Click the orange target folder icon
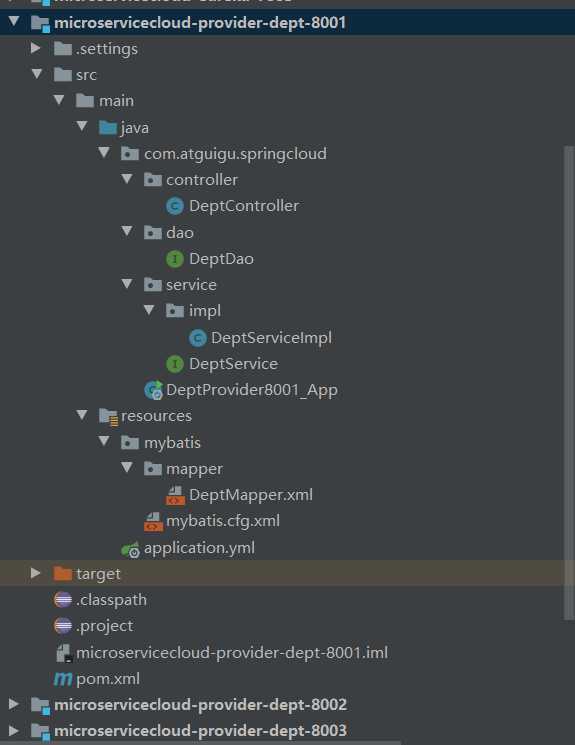This screenshot has width=575, height=745. 63,573
